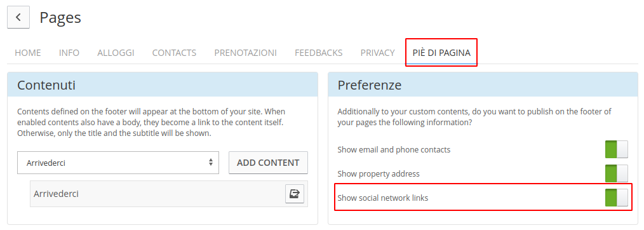The image size is (644, 230).
Task: Turn off Show social network links
Action: (x=617, y=198)
